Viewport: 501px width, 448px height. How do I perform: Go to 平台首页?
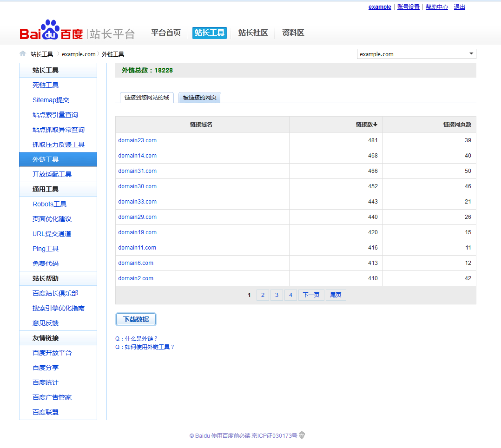166,33
